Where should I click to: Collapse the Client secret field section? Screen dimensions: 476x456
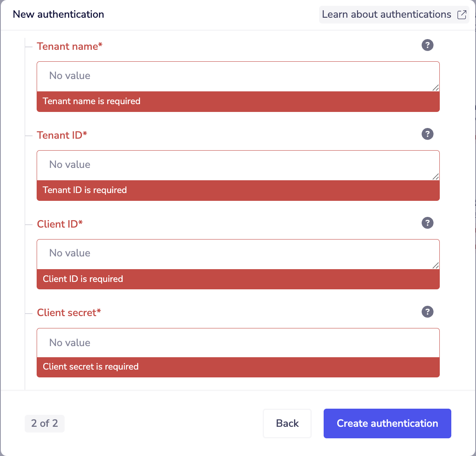pyautogui.click(x=28, y=313)
